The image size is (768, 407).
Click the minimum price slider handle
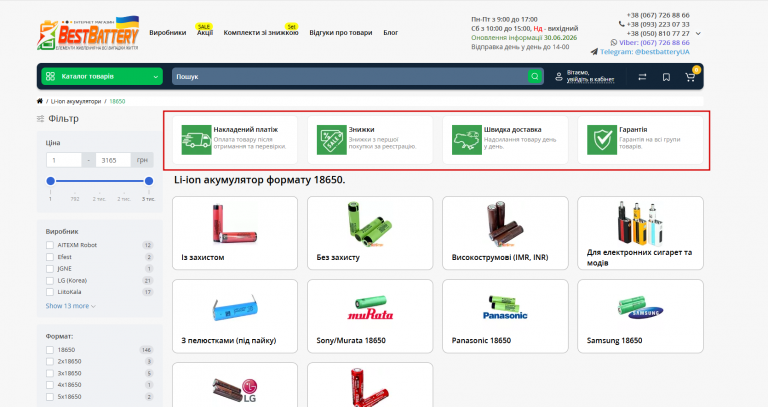tap(50, 181)
